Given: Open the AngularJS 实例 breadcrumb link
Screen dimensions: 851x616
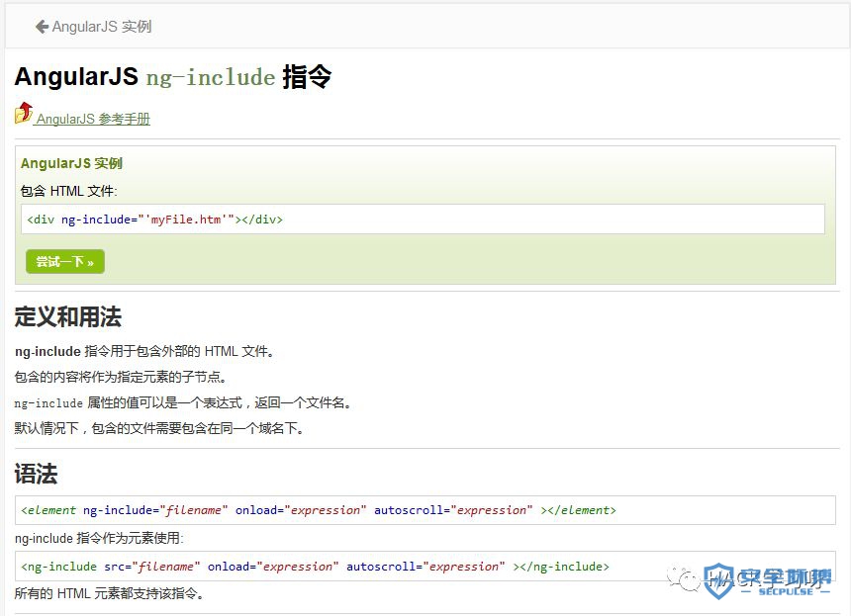Looking at the screenshot, I should pos(102,27).
